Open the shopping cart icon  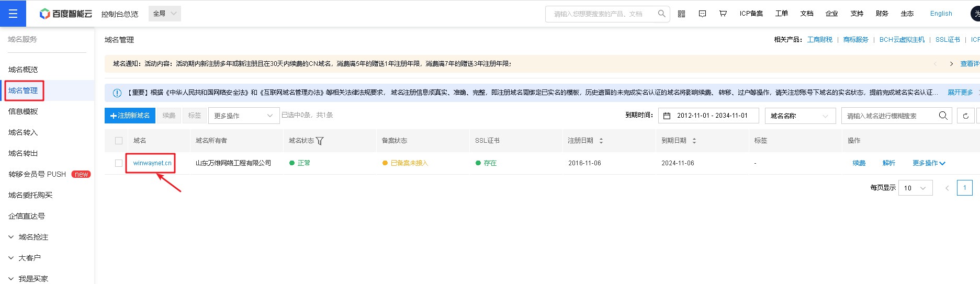723,14
